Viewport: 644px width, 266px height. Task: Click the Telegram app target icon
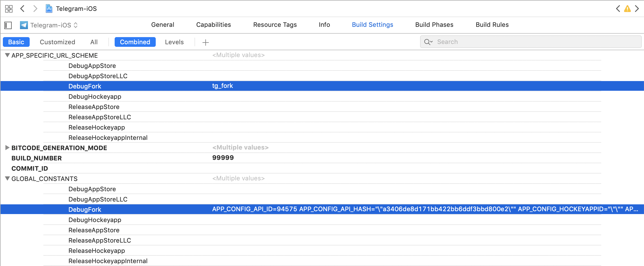click(x=24, y=25)
